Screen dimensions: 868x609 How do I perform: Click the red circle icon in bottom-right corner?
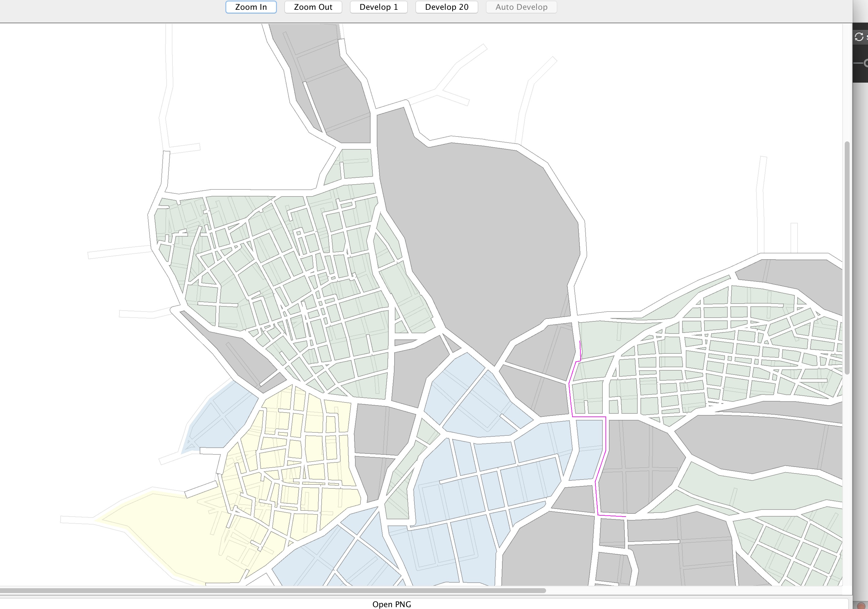pyautogui.click(x=861, y=606)
